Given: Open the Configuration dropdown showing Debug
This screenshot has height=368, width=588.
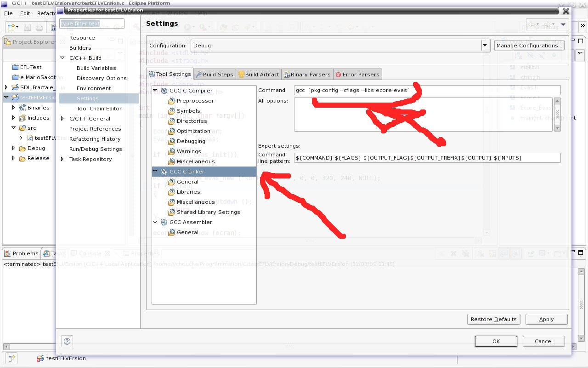Looking at the screenshot, I should click(x=485, y=46).
